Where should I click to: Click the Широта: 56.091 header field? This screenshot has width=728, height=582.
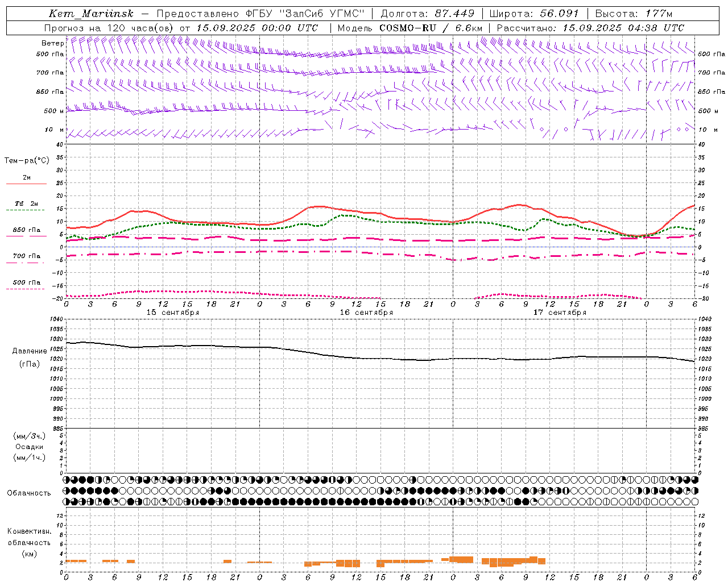point(534,14)
